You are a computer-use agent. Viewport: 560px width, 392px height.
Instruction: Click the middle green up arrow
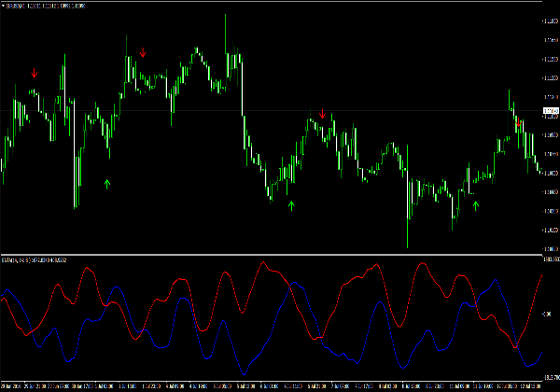point(291,204)
